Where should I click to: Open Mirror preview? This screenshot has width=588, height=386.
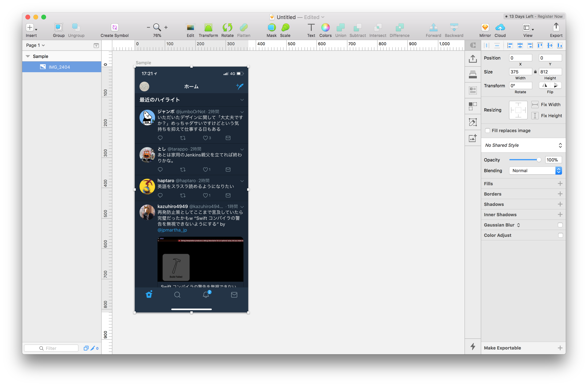[x=485, y=27]
